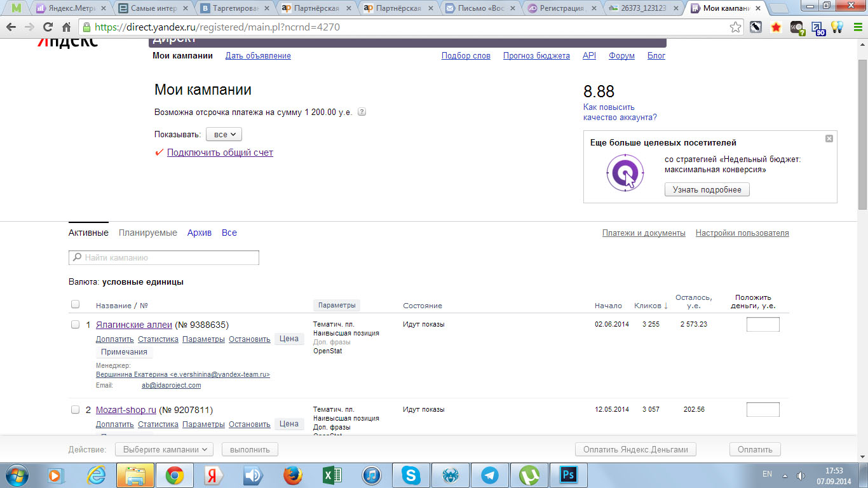The width and height of the screenshot is (868, 488).
Task: Click 'Как повысить качество аккаунта?' link
Action: tap(620, 112)
